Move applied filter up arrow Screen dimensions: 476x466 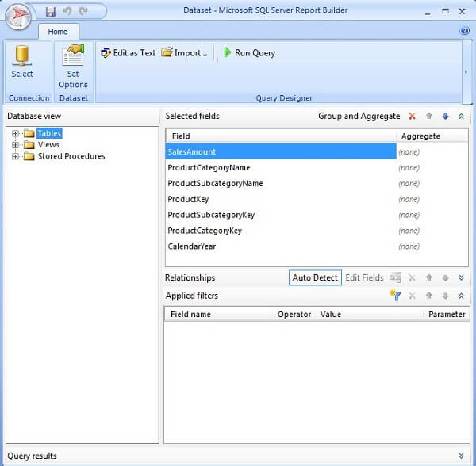428,296
